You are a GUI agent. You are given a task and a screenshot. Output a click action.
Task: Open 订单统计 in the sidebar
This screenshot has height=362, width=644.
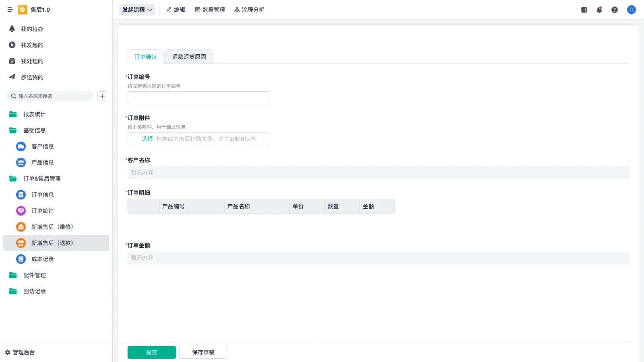click(x=42, y=211)
